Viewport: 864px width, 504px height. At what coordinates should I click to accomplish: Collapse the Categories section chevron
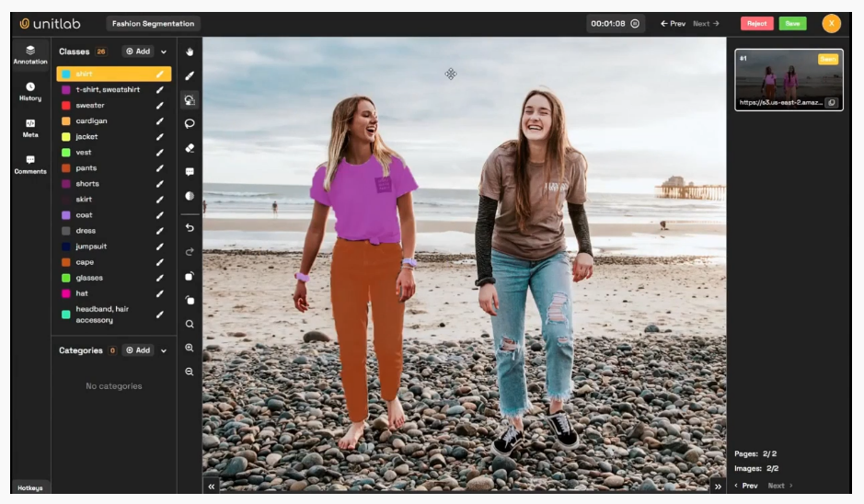click(164, 350)
